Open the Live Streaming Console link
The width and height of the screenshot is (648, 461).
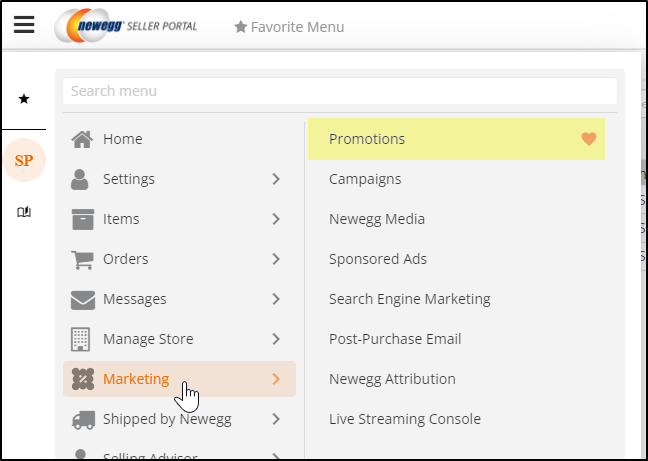pyautogui.click(x=405, y=419)
